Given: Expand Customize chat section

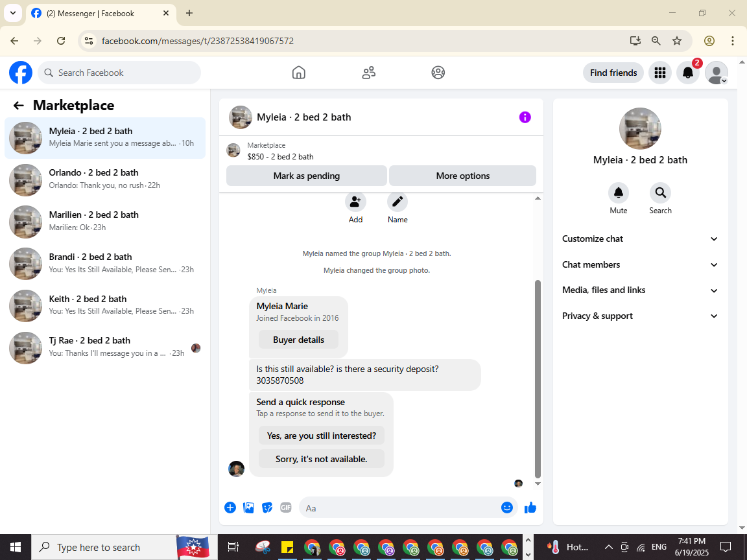Looking at the screenshot, I should [640, 239].
